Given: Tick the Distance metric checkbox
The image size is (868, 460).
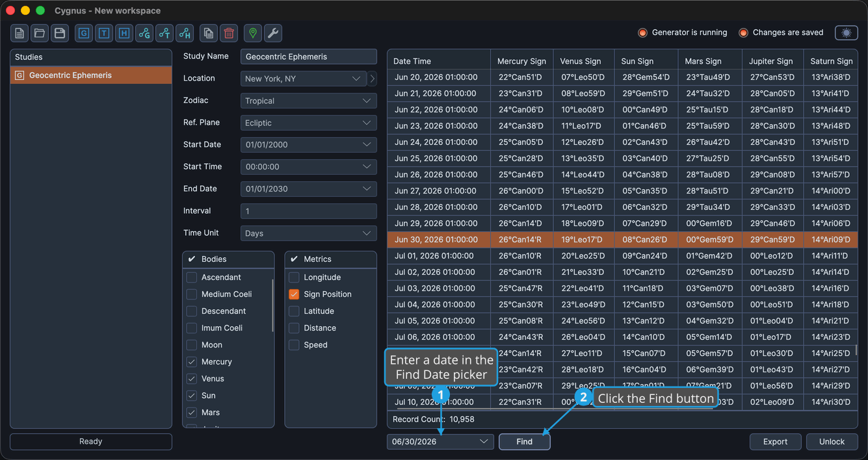Looking at the screenshot, I should (x=294, y=328).
